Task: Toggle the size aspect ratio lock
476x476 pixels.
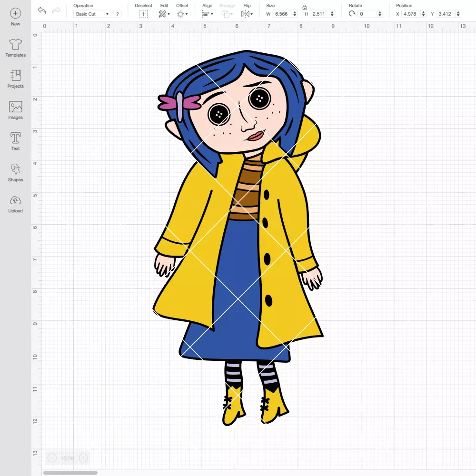Action: click(x=305, y=8)
